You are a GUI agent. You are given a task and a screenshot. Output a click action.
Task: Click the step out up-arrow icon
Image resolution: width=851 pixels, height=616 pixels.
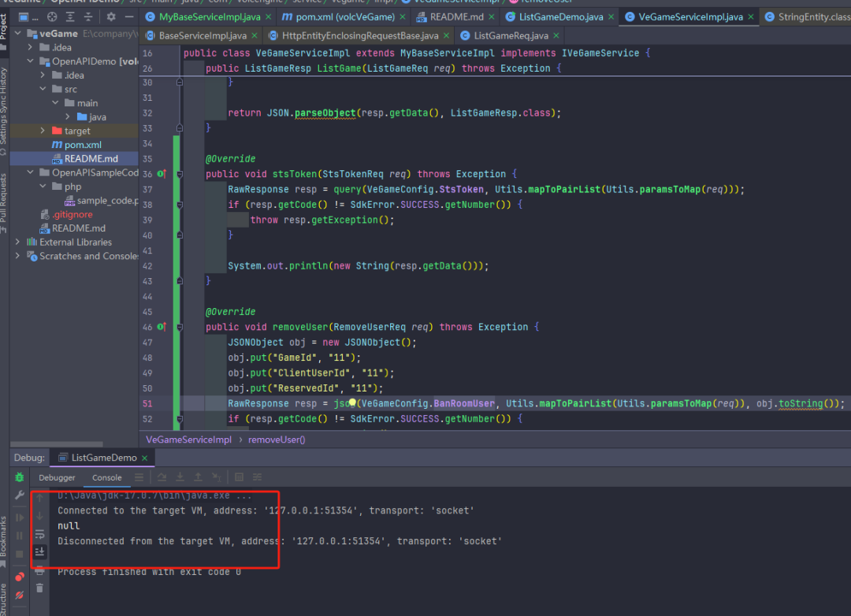click(x=198, y=477)
